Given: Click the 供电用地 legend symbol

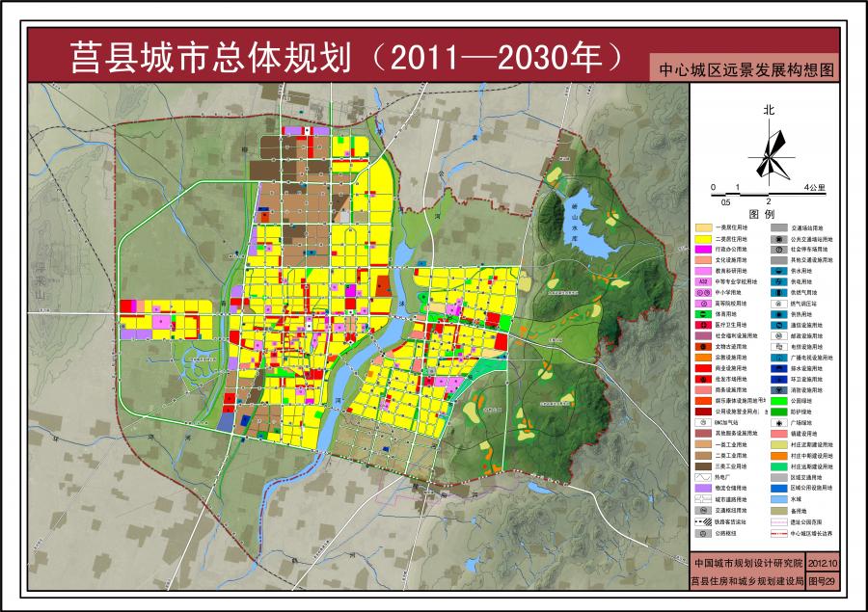Looking at the screenshot, I should [779, 281].
